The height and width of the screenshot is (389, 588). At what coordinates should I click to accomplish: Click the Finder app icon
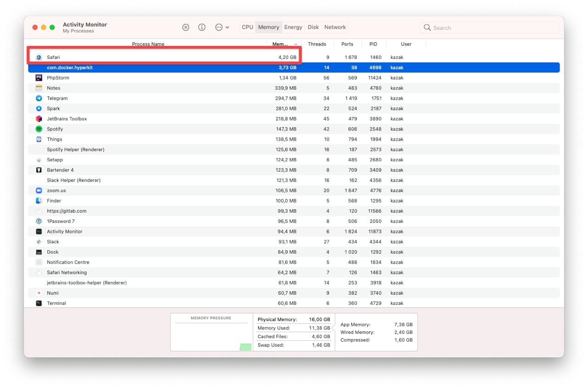tap(39, 201)
